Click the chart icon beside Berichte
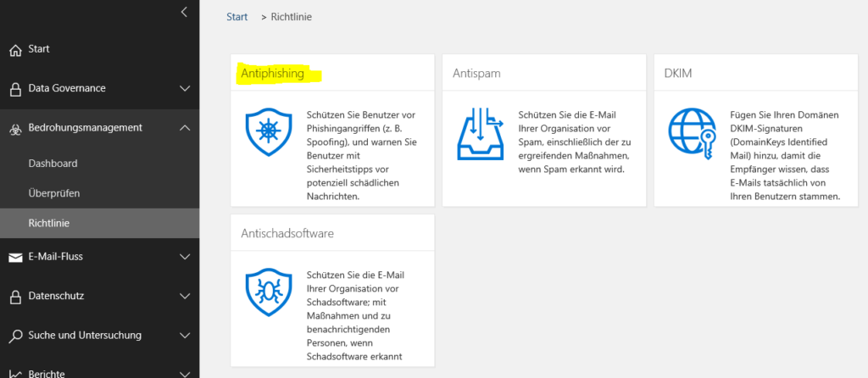Image resolution: width=868 pixels, height=378 pixels. [16, 374]
